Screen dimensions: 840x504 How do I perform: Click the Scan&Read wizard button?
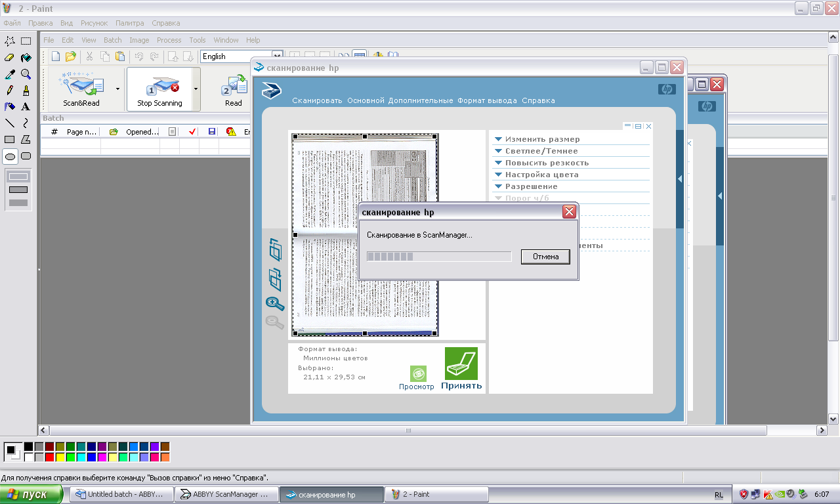tap(81, 89)
